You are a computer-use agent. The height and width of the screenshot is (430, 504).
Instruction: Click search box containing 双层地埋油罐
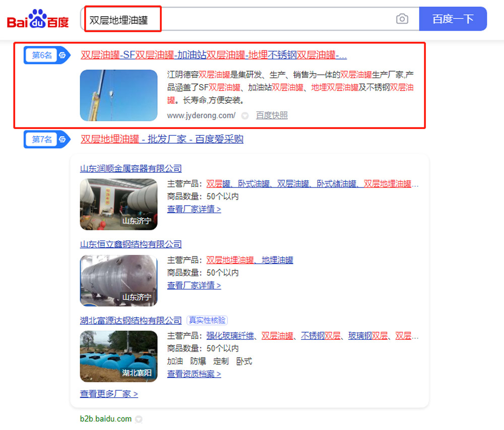pos(237,20)
